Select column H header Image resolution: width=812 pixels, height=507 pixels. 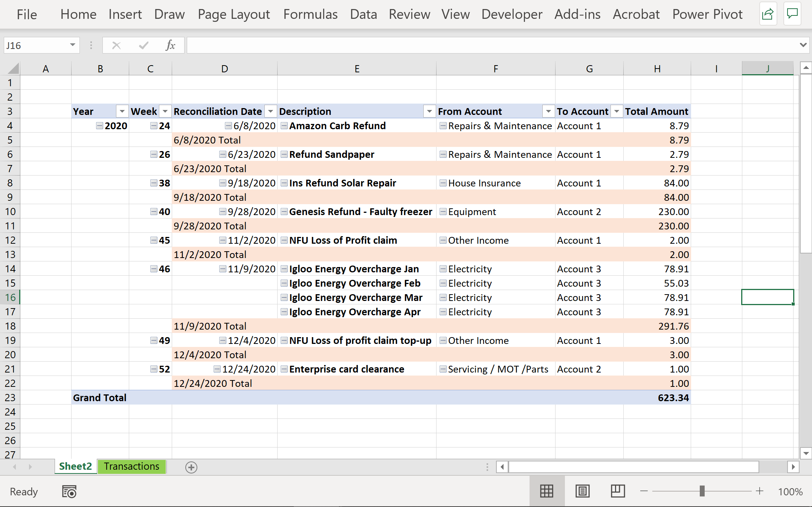657,69
